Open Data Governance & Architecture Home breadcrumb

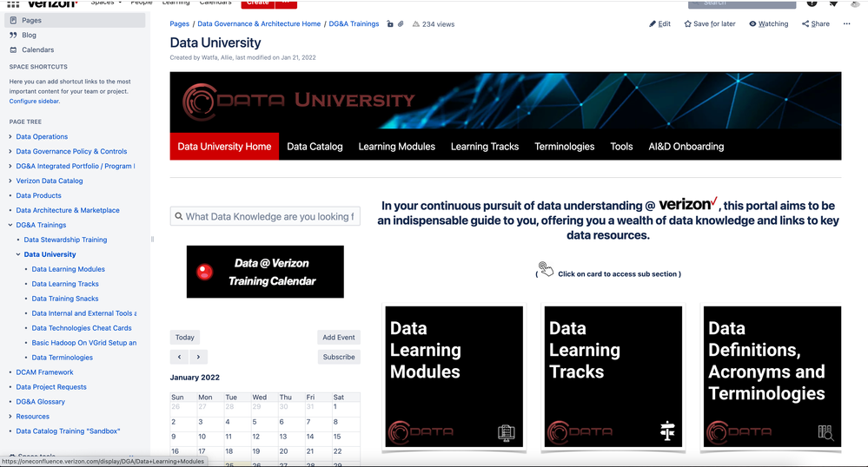[259, 23]
